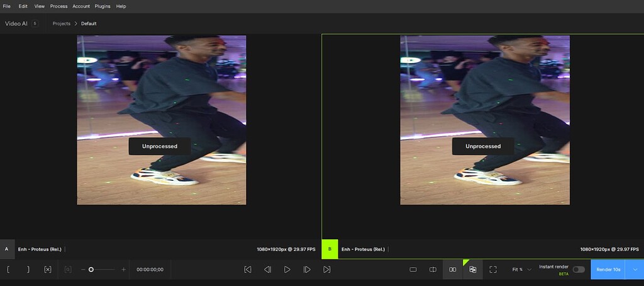The height and width of the screenshot is (286, 644).
Task: Step back one frame
Action: [x=267, y=270]
